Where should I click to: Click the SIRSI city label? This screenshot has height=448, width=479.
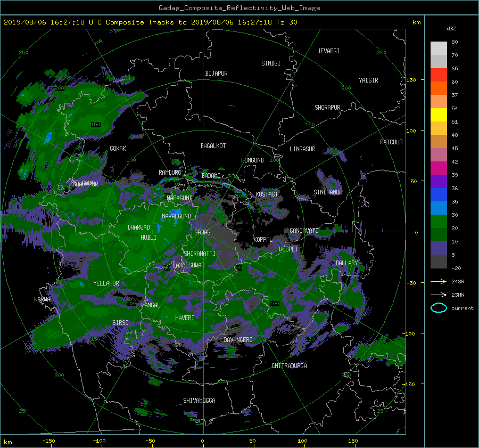point(120,323)
